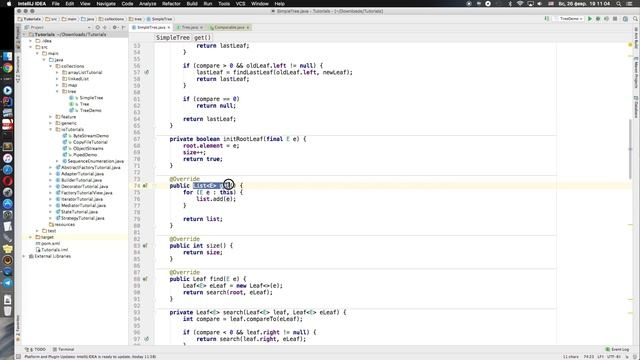The width and height of the screenshot is (640, 360).
Task: Switch to the Tree.java editor tab
Action: click(190, 27)
